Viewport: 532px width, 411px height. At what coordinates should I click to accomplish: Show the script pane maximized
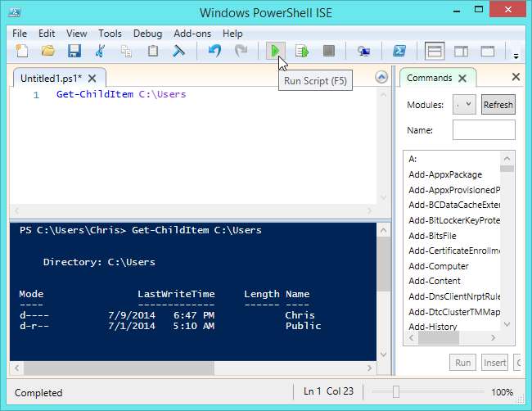[487, 51]
